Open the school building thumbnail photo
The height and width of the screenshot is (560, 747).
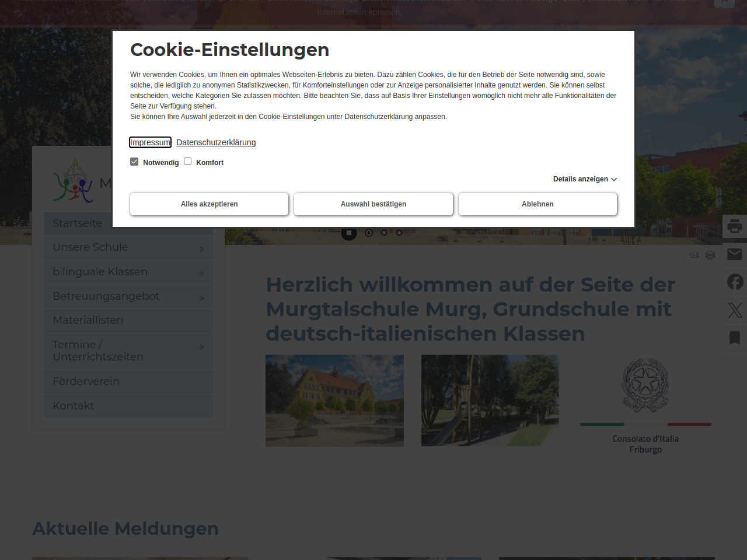334,401
